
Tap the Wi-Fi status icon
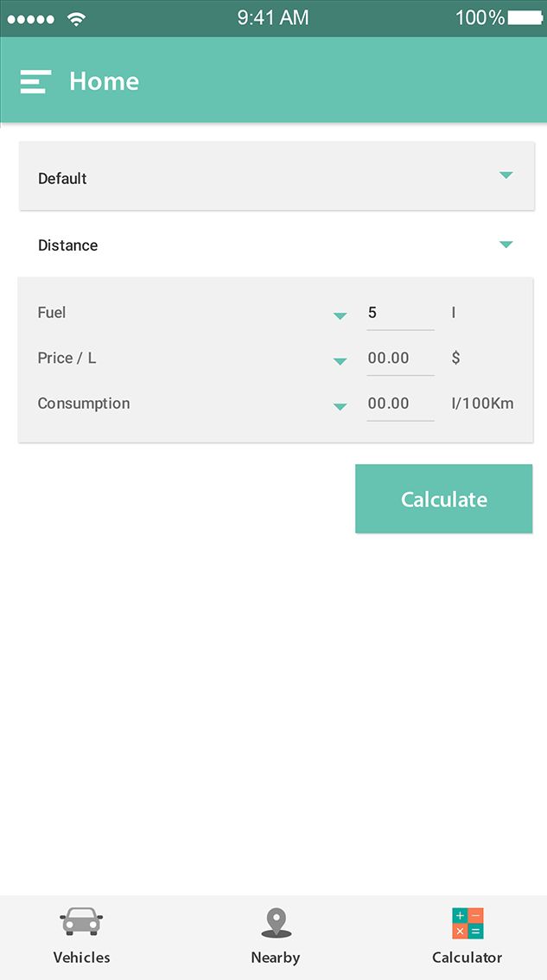[77, 18]
